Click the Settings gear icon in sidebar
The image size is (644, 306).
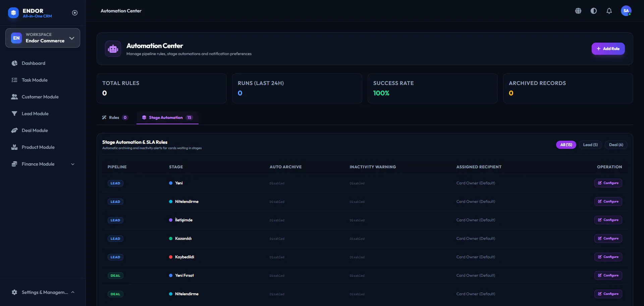tap(14, 292)
